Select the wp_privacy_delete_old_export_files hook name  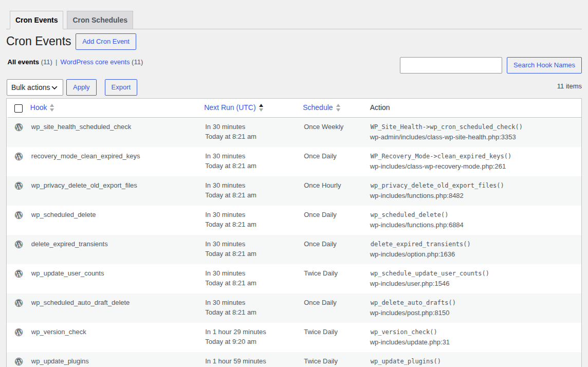click(x=84, y=185)
